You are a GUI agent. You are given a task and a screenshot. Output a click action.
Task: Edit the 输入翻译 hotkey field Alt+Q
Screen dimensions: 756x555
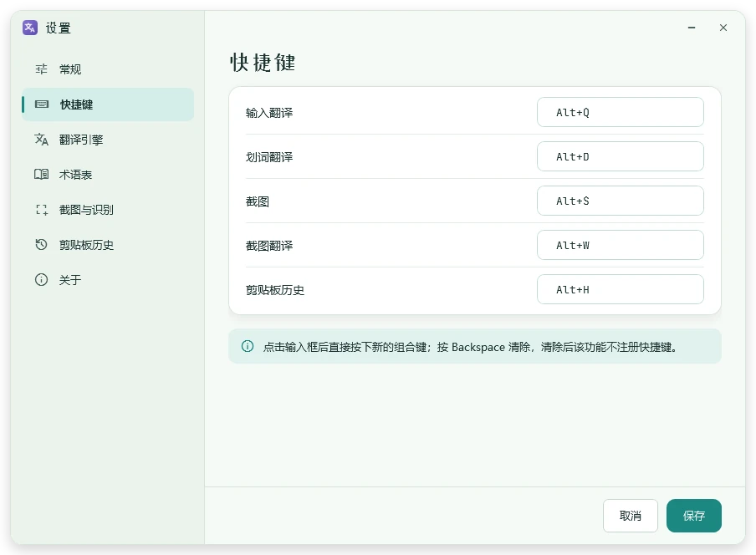[620, 112]
